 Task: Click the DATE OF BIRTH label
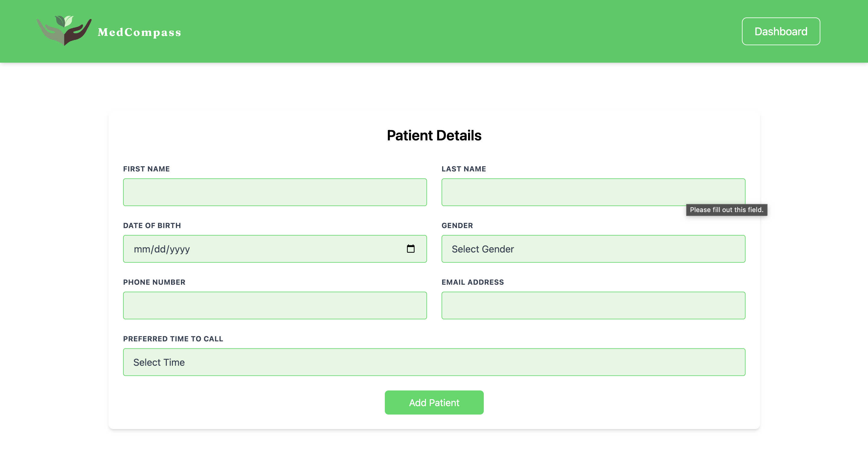[x=152, y=226]
